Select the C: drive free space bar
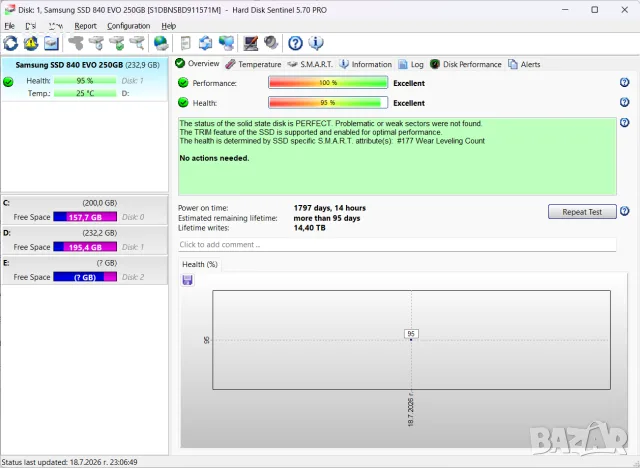This screenshot has width=640, height=468. (x=85, y=217)
